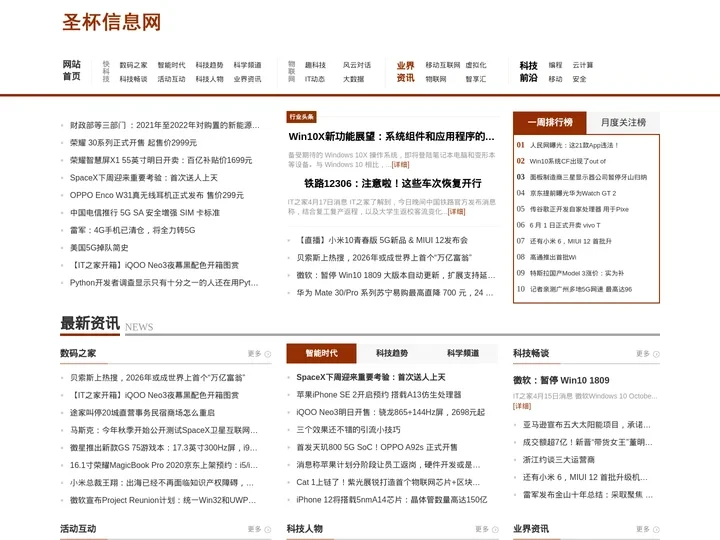Open 风云对话 navigation link
The image size is (720, 540).
point(357,65)
